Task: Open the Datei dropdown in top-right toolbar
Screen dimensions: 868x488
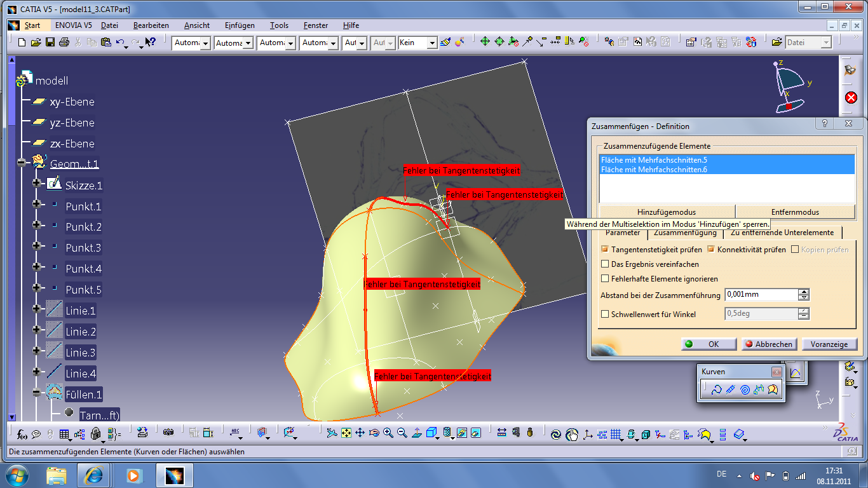Action: click(825, 43)
